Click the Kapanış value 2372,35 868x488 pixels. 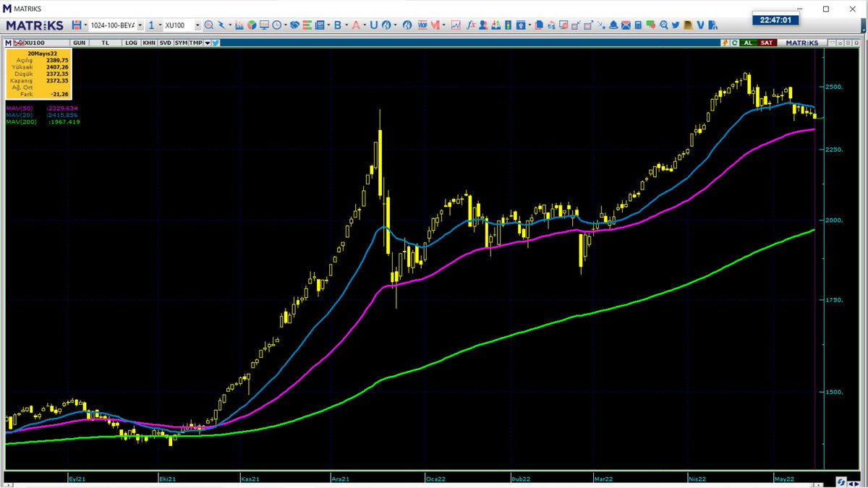point(56,80)
